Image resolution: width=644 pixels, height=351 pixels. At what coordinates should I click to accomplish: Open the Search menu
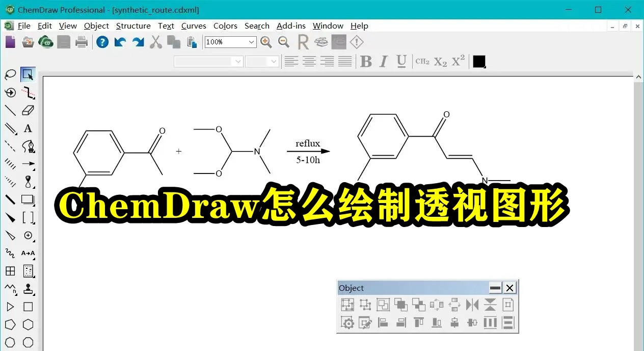coord(257,26)
